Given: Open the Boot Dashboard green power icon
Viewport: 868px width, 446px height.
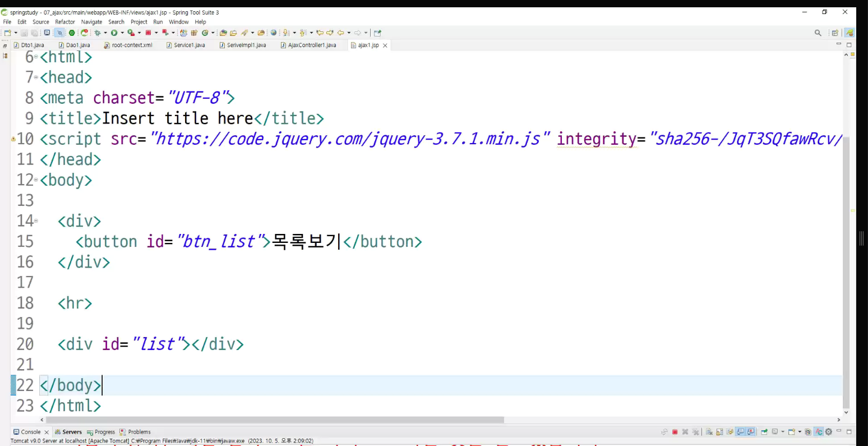Looking at the screenshot, I should click(x=72, y=33).
